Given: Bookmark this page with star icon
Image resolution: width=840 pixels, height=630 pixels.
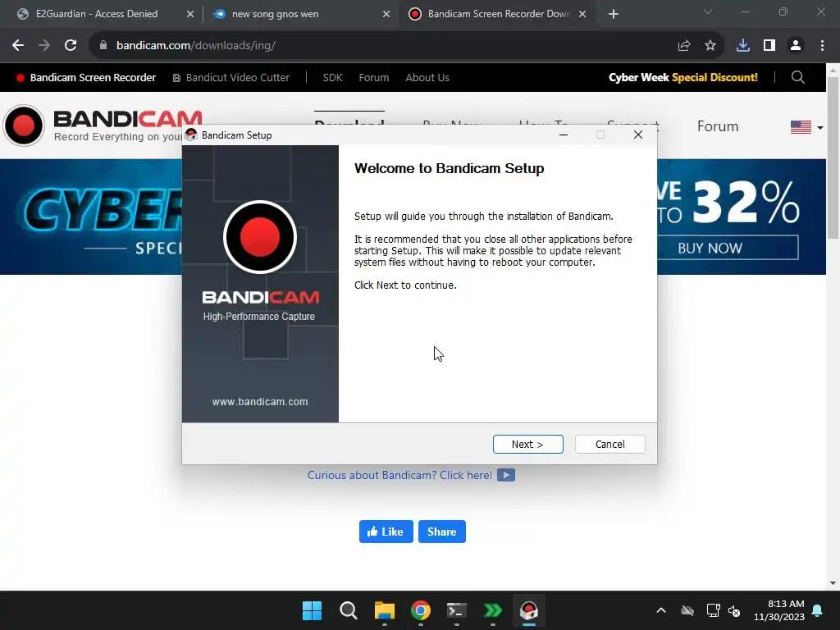Looking at the screenshot, I should 710,46.
